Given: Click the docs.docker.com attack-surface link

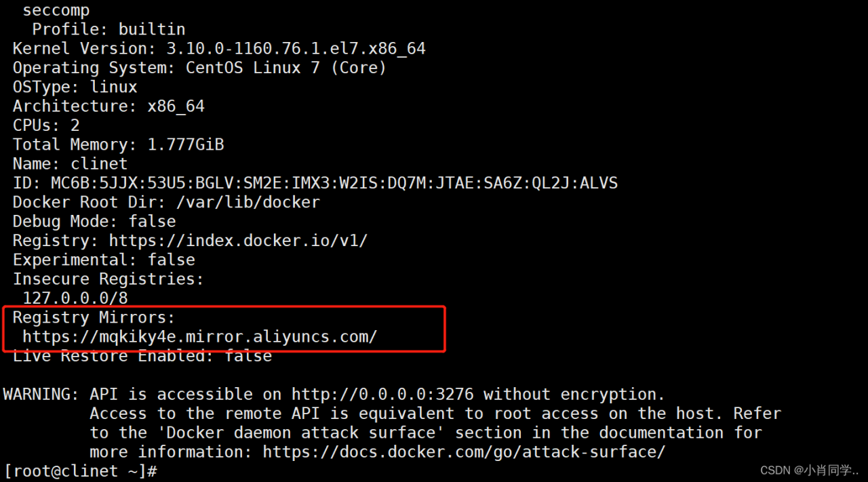Looking at the screenshot, I should pos(464,451).
